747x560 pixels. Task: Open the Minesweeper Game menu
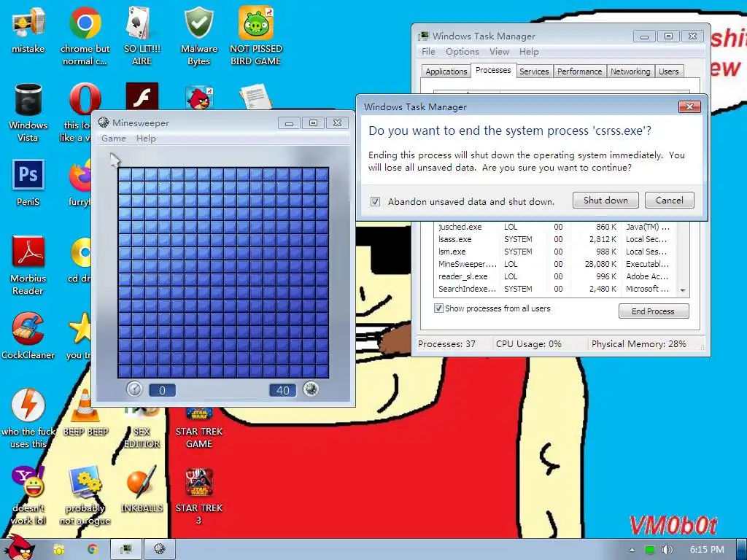click(x=113, y=139)
